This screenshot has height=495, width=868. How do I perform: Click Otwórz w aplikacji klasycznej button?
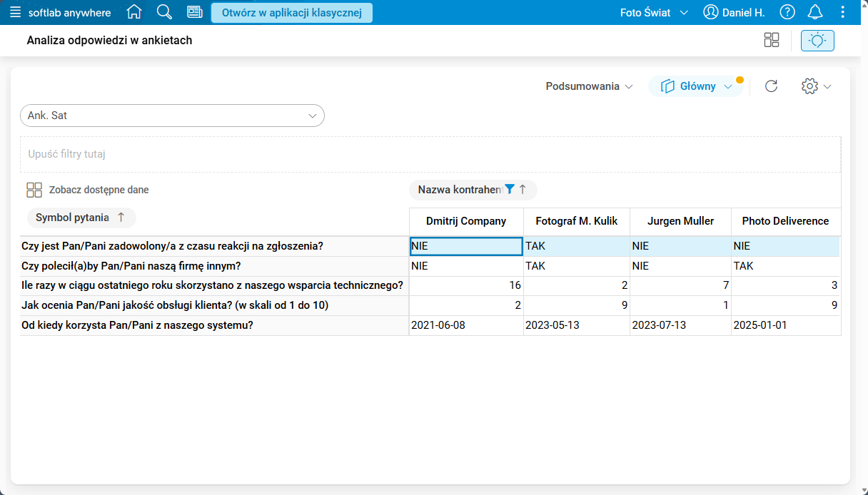291,12
